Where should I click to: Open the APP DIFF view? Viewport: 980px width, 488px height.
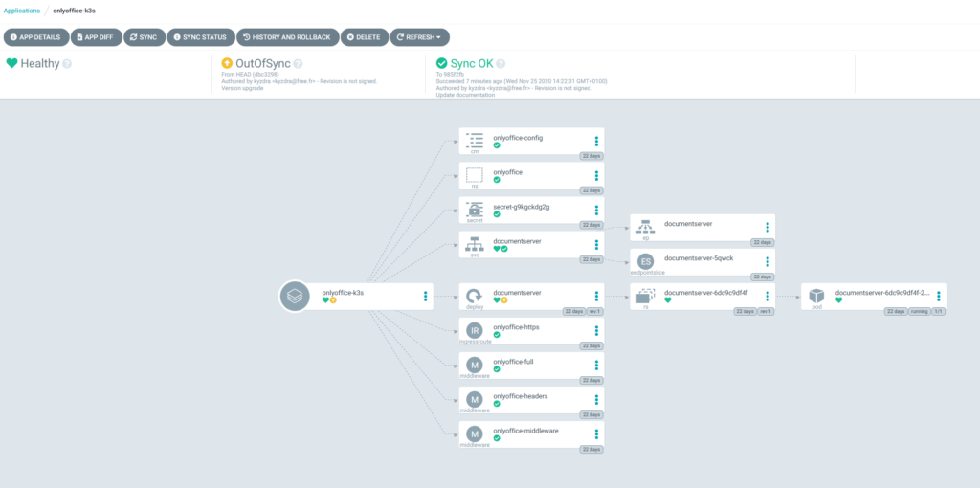click(x=97, y=37)
